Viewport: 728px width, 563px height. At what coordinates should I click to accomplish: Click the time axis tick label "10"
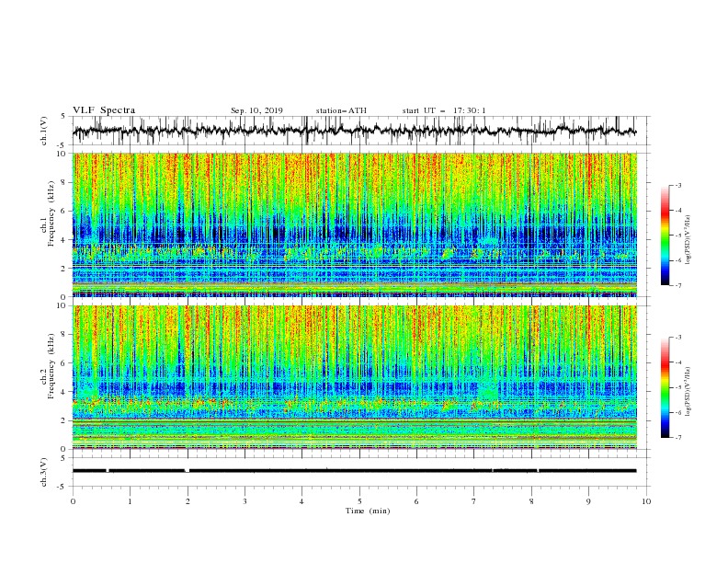(646, 501)
